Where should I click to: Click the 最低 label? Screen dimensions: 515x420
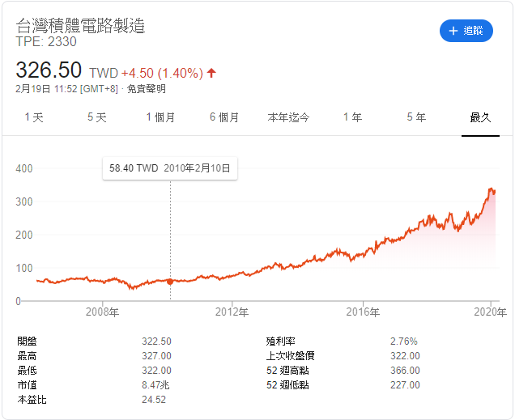click(x=27, y=371)
